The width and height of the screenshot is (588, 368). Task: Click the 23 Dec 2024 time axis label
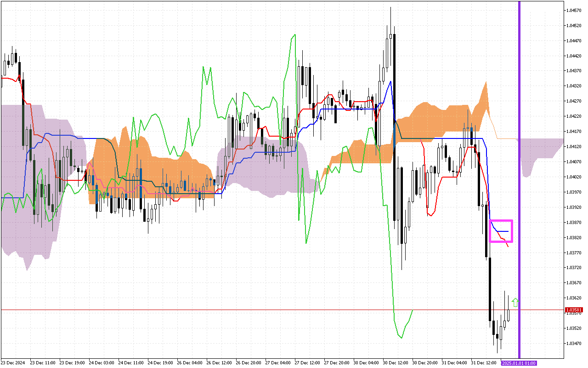[x=12, y=363]
